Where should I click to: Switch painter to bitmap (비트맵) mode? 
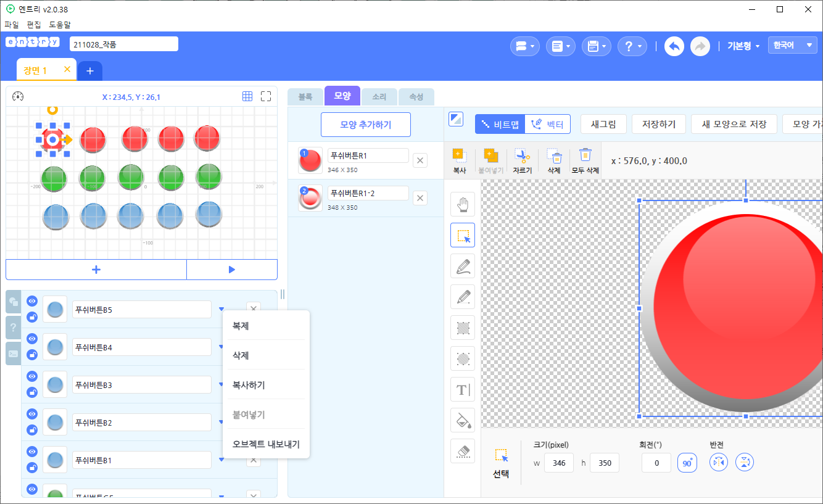coord(500,124)
